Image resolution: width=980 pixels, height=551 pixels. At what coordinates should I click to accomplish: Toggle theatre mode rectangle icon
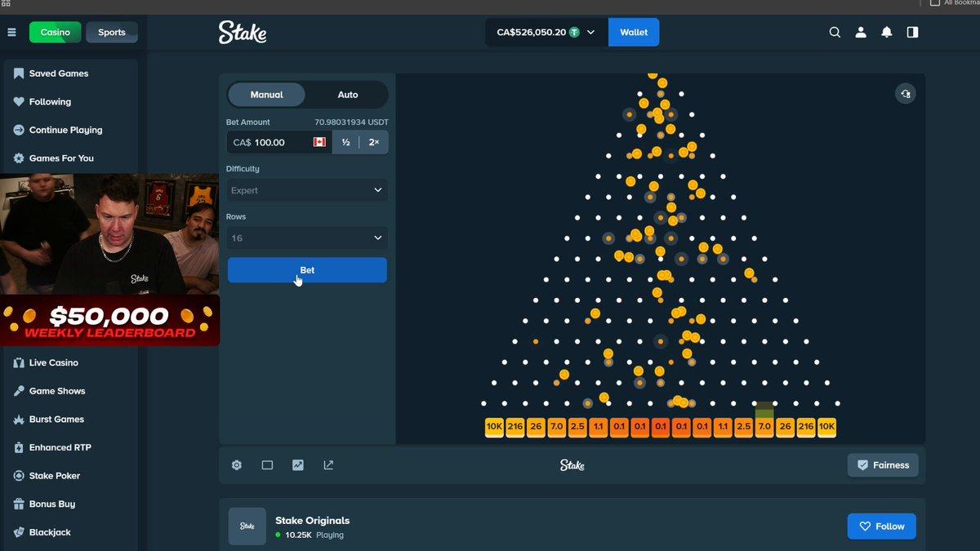pyautogui.click(x=267, y=465)
